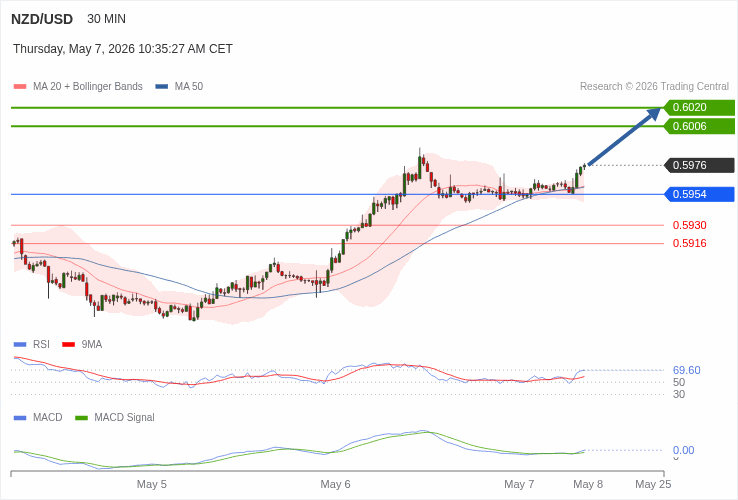Image resolution: width=738 pixels, height=500 pixels.
Task: Click the 0.5916 red support label
Action: [x=690, y=243]
